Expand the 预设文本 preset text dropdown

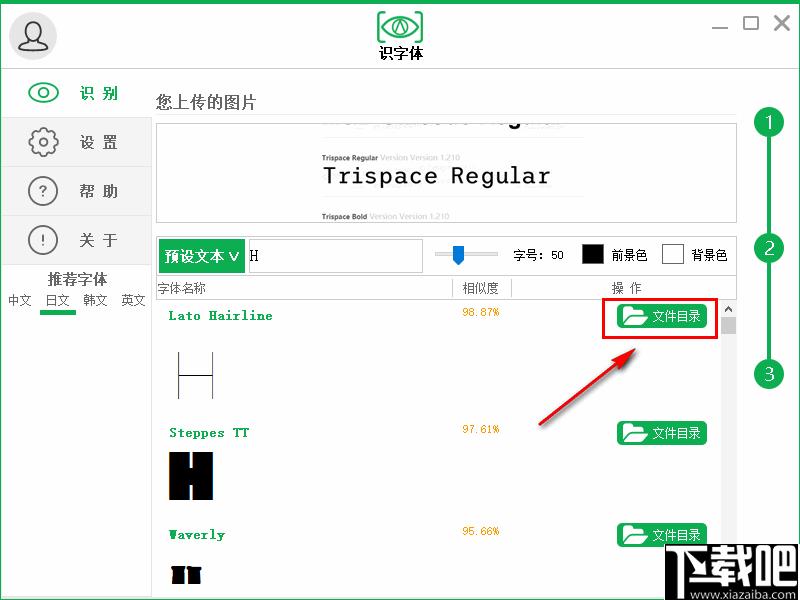[x=202, y=256]
